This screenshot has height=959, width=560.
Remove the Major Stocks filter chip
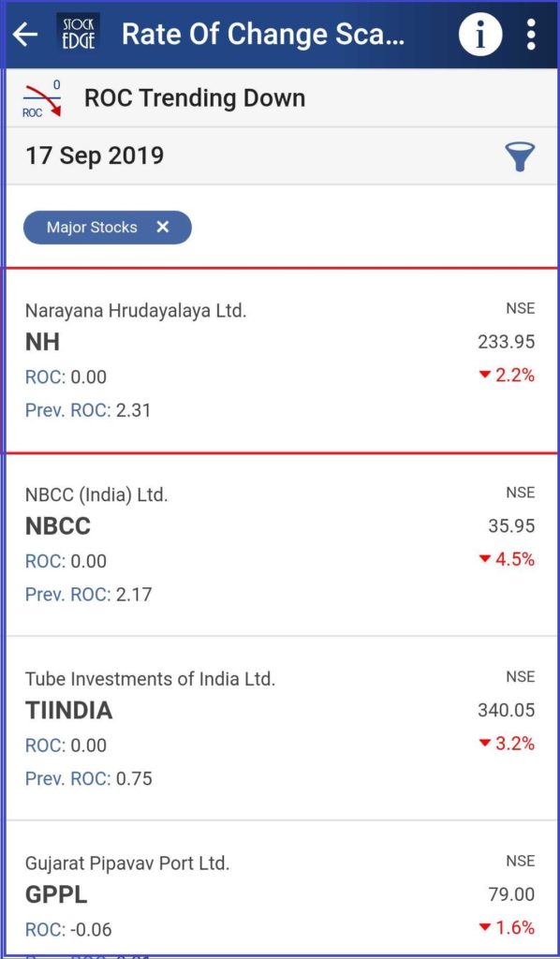[163, 227]
